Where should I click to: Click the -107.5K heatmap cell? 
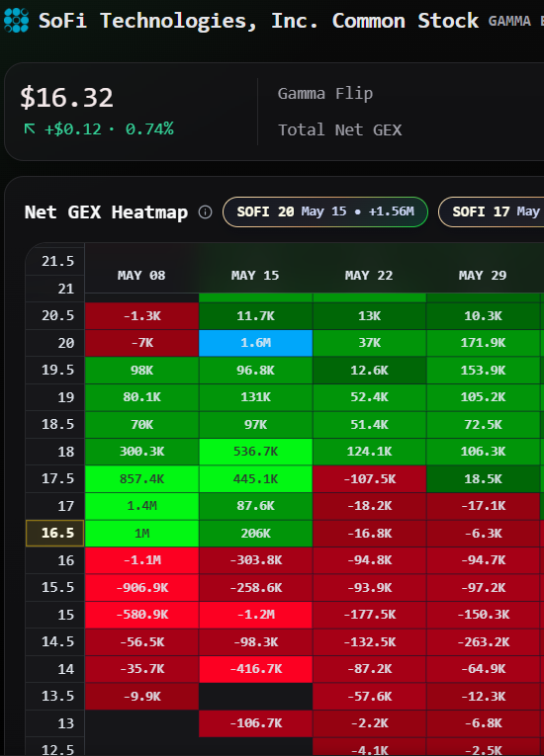(370, 478)
